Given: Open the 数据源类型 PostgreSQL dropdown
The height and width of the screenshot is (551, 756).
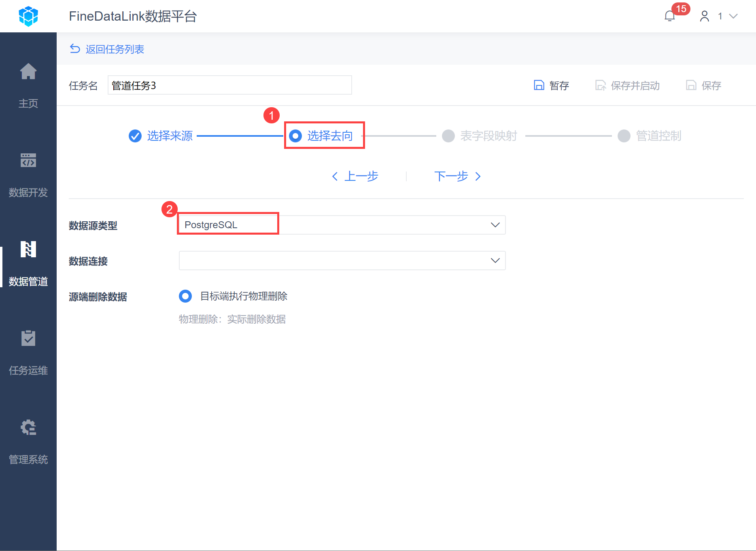Looking at the screenshot, I should pos(342,225).
